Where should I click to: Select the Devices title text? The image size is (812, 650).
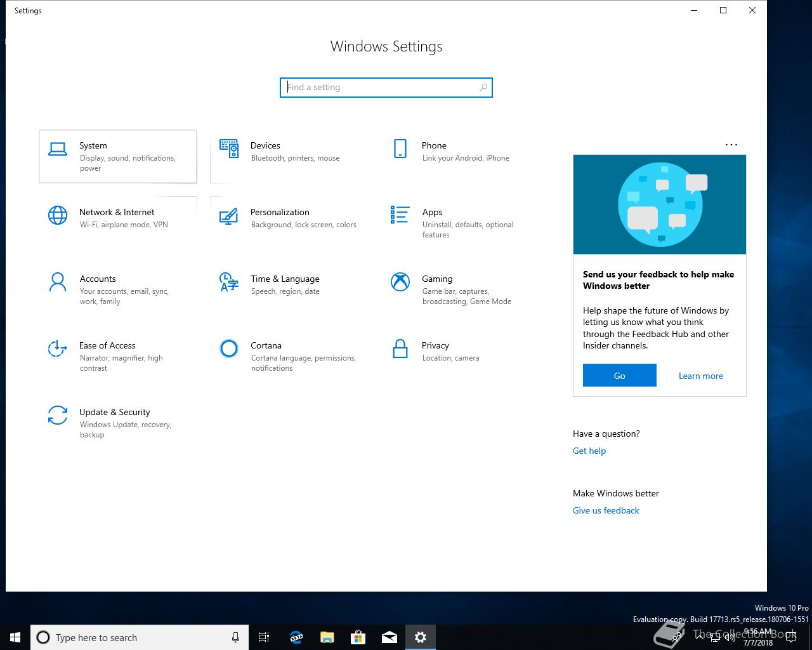265,145
